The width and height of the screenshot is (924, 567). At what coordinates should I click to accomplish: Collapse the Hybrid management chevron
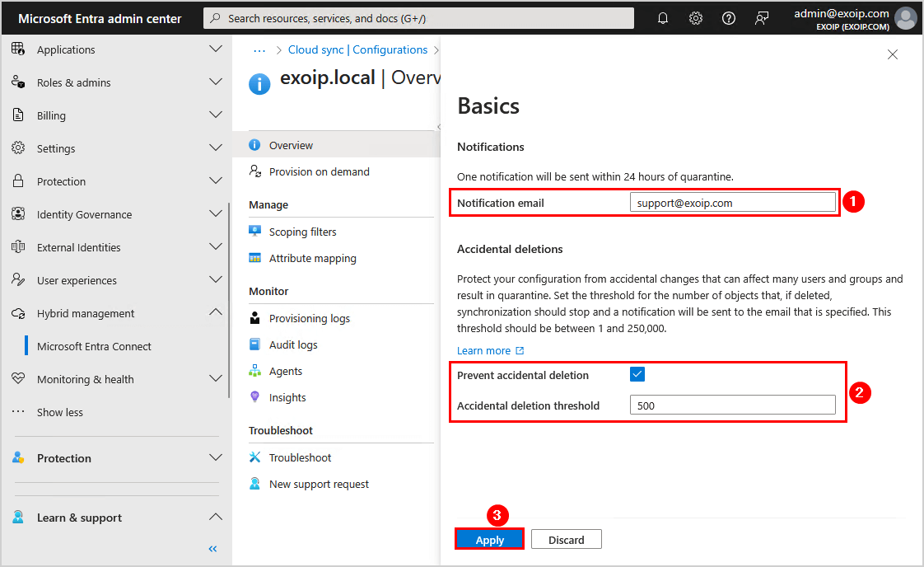[x=216, y=312]
